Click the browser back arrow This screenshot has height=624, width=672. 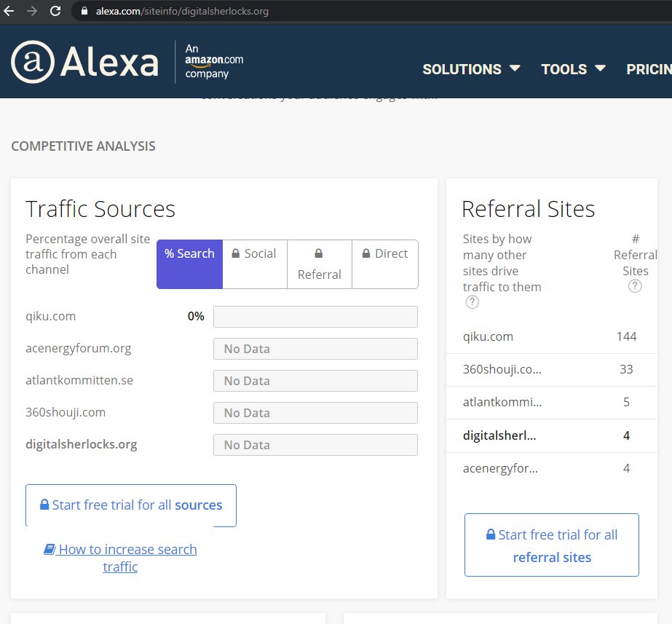9,11
